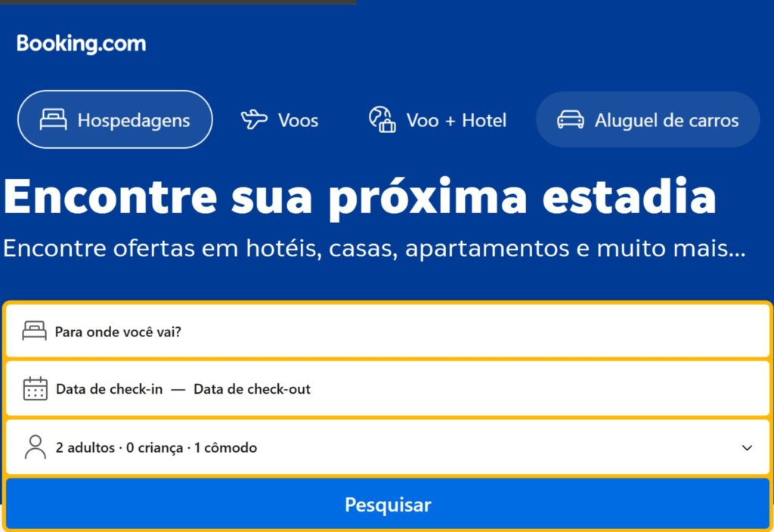Focus the 'Para onde você vai?' field
Screen dimensions: 774x532
pyautogui.click(x=118, y=332)
